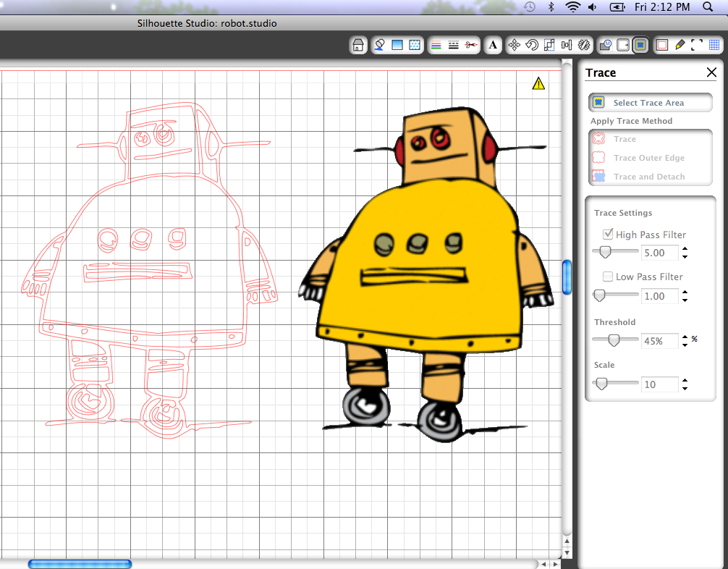The image size is (728, 569).
Task: Toggle the grid settings icon
Action: tap(714, 45)
